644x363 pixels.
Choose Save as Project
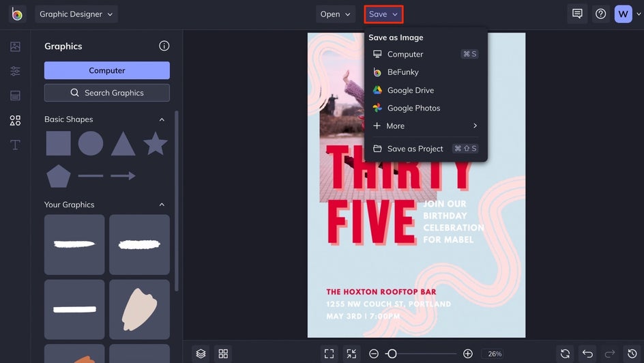426,149
